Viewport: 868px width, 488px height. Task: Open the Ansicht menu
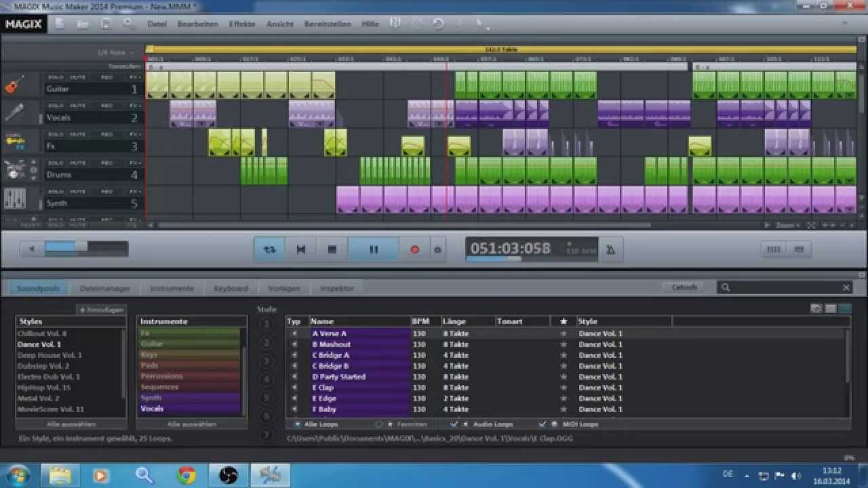tap(280, 24)
